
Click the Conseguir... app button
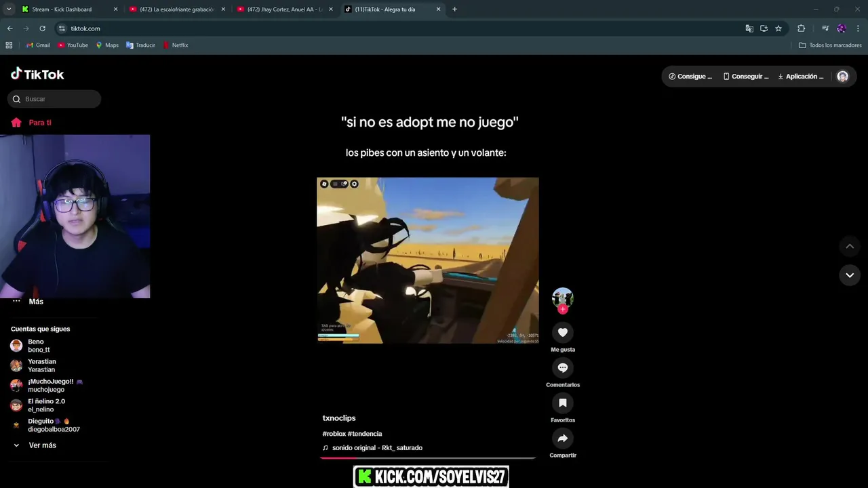pos(746,77)
